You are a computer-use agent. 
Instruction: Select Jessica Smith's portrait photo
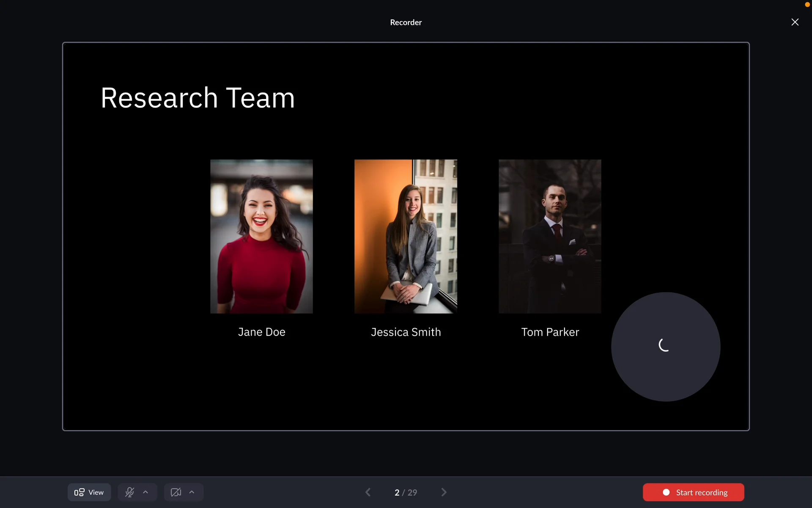tap(406, 236)
